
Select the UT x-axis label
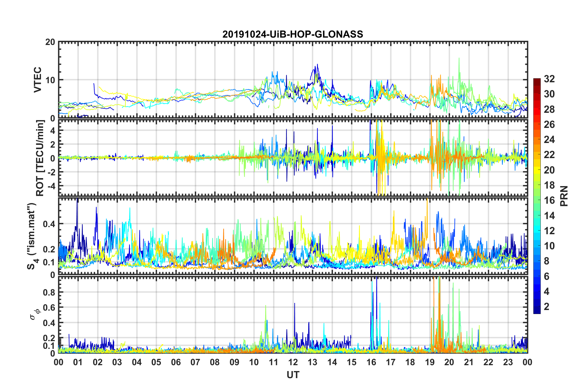click(293, 375)
